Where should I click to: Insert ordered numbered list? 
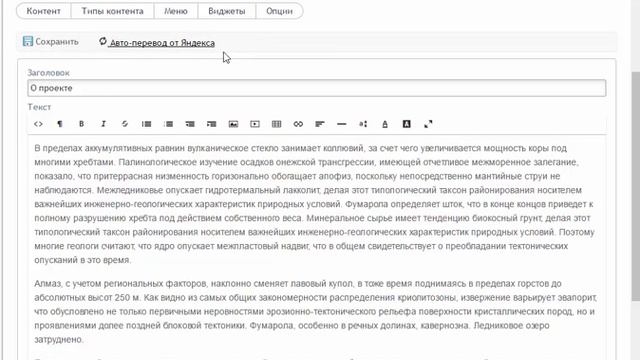point(168,124)
